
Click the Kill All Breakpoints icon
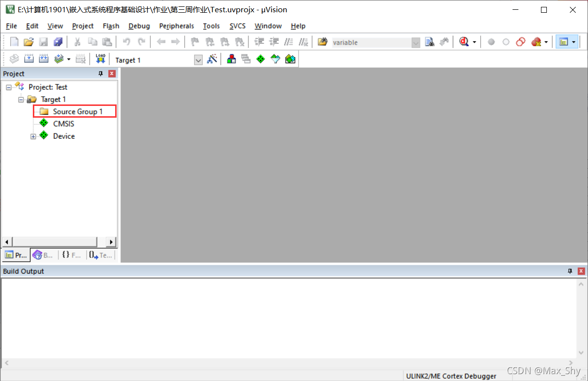(536, 42)
